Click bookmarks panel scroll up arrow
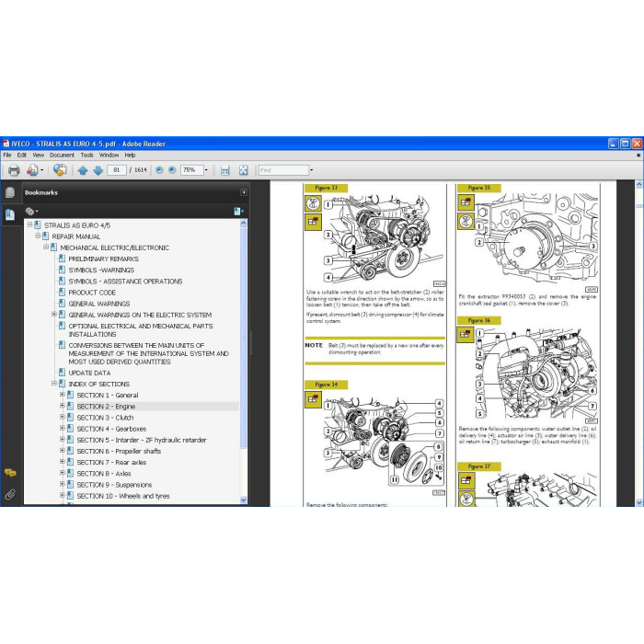644x644 pixels. point(243,224)
